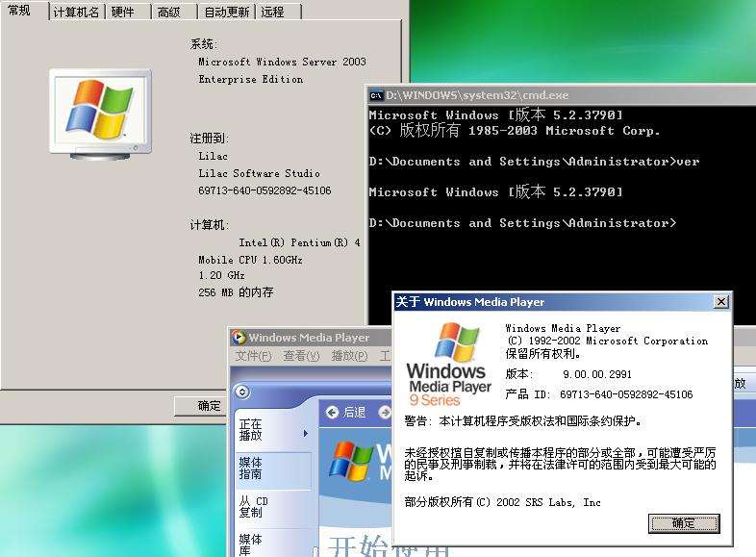Click the 后退 back arrow icon

[x=332, y=413]
